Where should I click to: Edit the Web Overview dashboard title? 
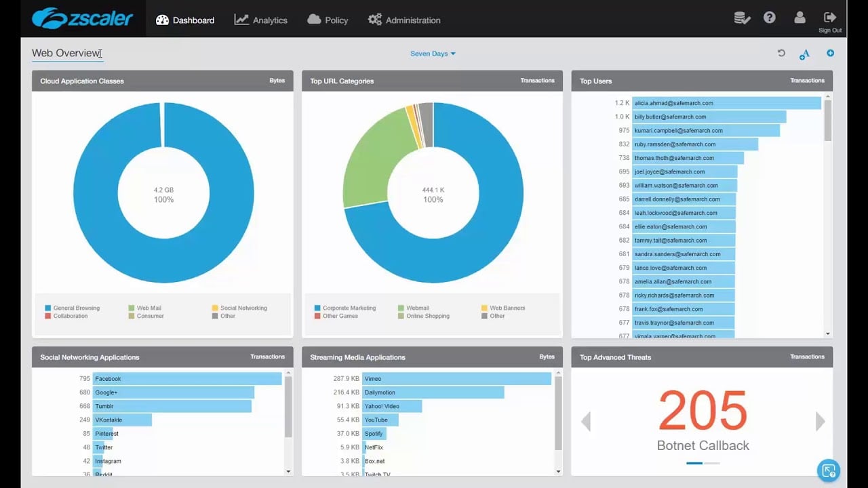pos(66,54)
